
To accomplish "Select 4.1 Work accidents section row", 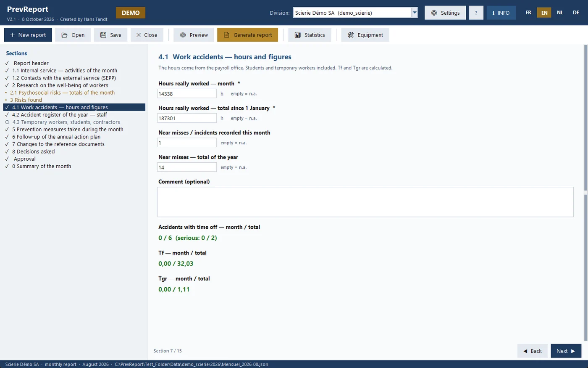I will click(x=74, y=107).
